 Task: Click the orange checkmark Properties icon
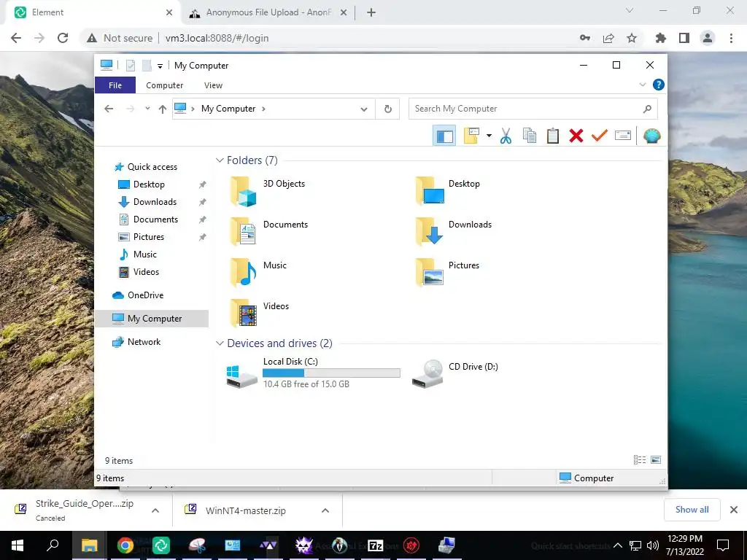(x=600, y=136)
